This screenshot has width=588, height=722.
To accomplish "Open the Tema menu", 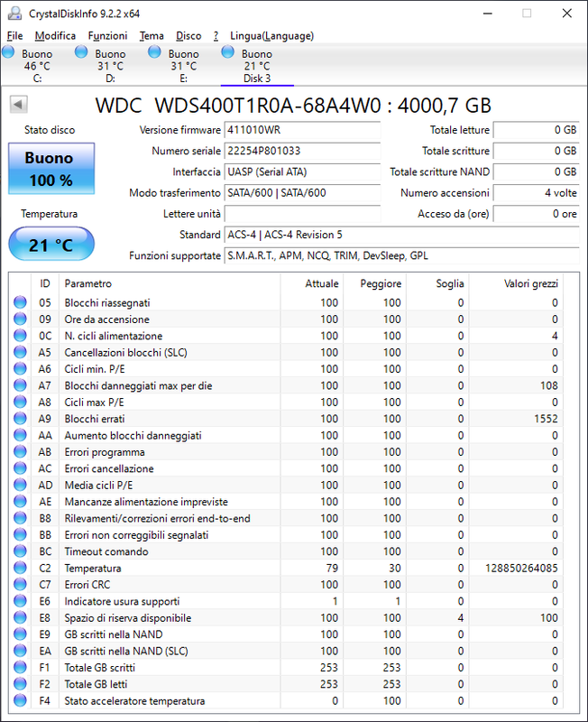I will click(x=152, y=36).
